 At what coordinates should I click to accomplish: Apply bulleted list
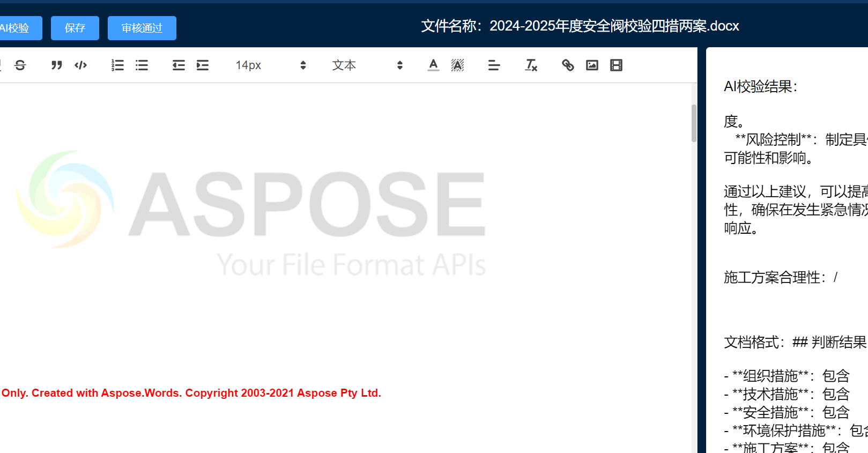tap(142, 65)
